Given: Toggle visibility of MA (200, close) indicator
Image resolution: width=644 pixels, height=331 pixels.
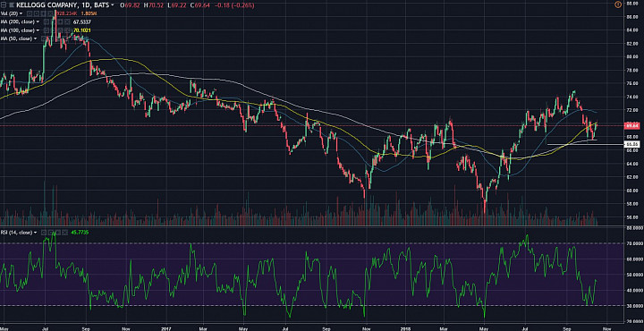Looking at the screenshot, I should [x=47, y=21].
